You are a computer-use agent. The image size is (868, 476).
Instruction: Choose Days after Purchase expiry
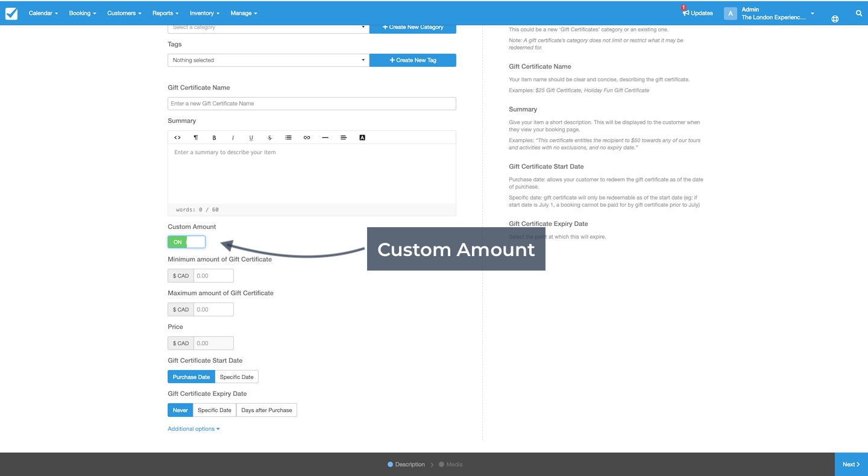pos(266,410)
